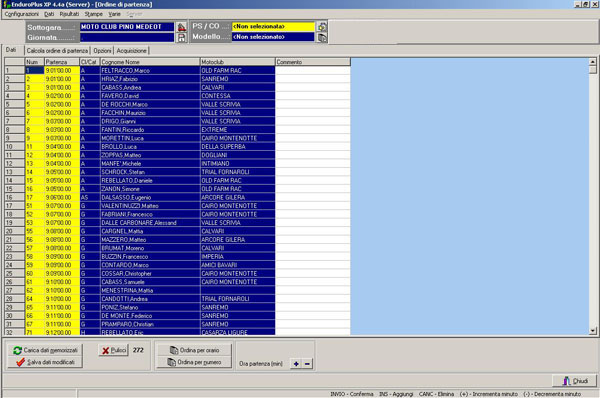Click the Chiudi button
The image size is (600, 398).
click(x=575, y=381)
